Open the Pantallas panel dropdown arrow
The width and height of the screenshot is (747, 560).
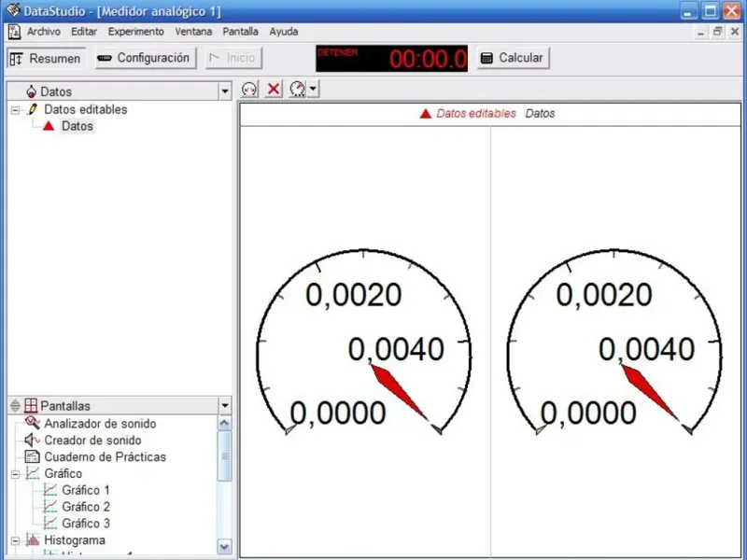tap(225, 406)
